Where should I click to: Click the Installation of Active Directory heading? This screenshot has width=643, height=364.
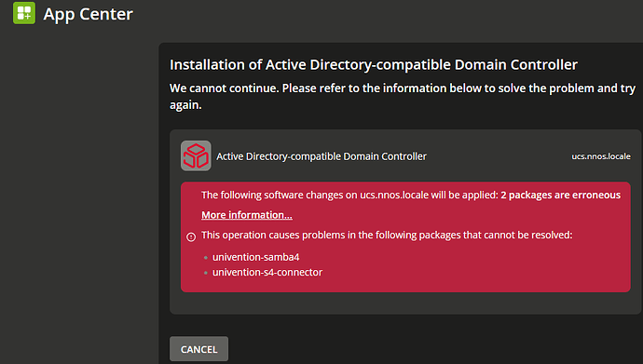coord(374,64)
